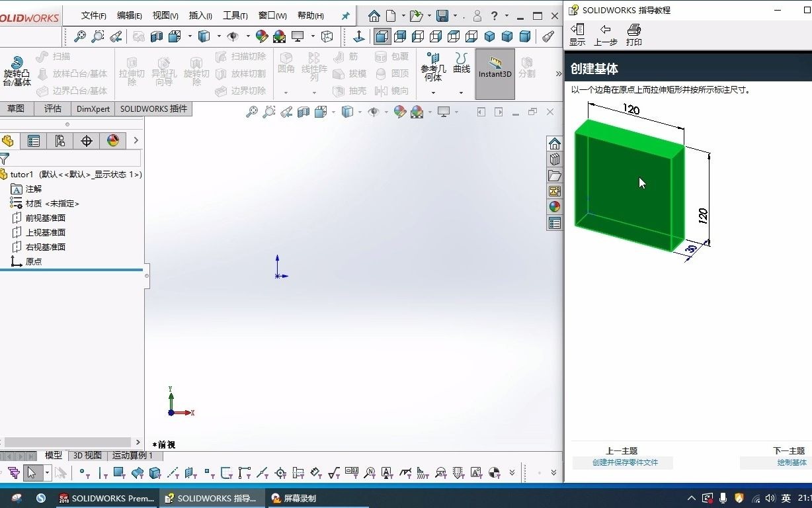812x508 pixels.
Task: Expand the 线性阵列 dropdown arrow
Action: [x=314, y=93]
